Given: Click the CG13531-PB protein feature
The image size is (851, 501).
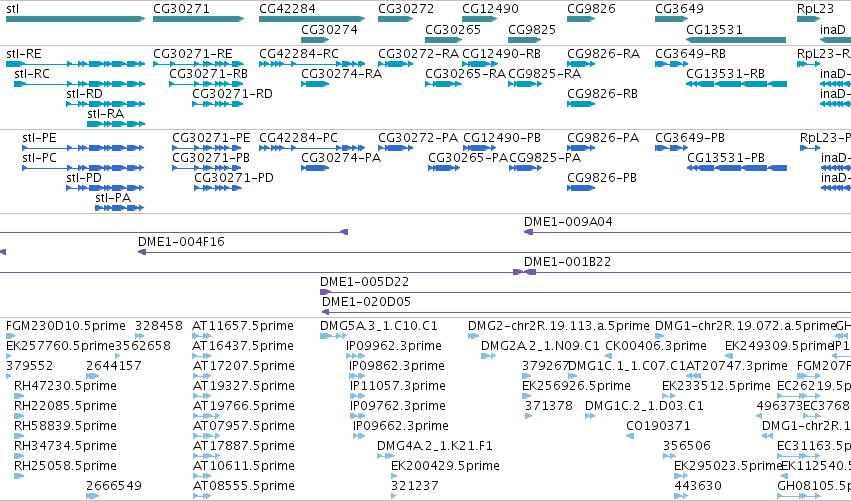Looking at the screenshot, I should coord(736,168).
